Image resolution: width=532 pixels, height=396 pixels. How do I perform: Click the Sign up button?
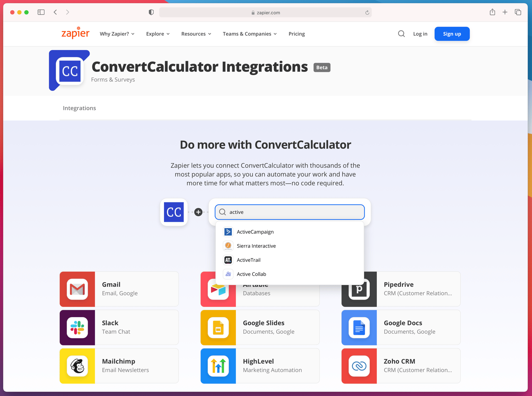pyautogui.click(x=452, y=34)
